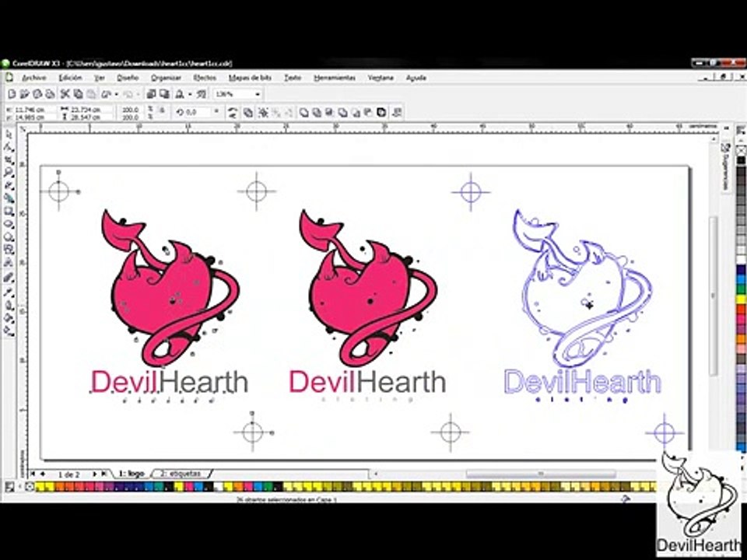This screenshot has width=747, height=560.
Task: Click the rotation angle input field
Action: coord(197,112)
